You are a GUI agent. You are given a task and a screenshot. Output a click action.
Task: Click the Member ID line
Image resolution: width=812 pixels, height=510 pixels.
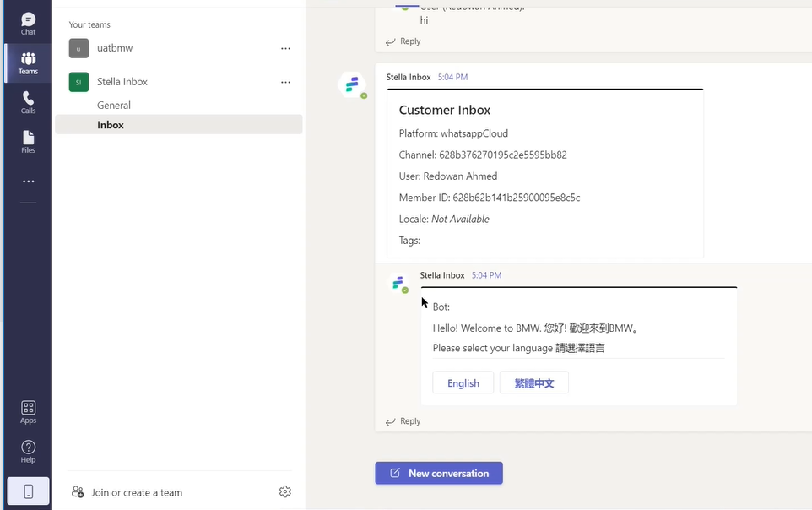(x=490, y=198)
